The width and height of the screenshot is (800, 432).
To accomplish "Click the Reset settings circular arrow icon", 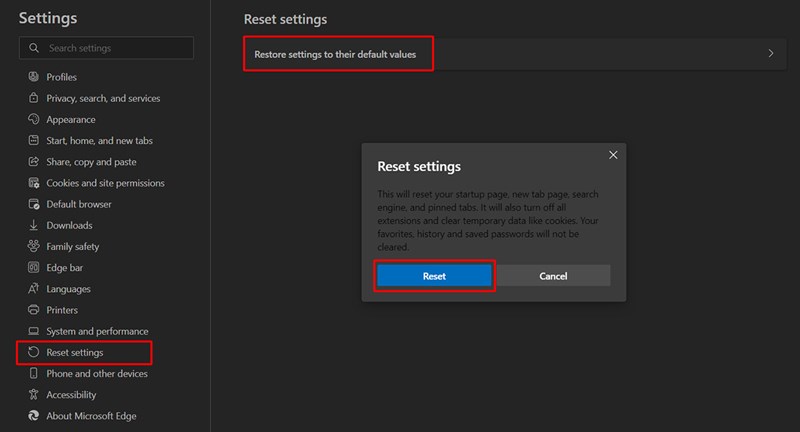I will pyautogui.click(x=34, y=352).
